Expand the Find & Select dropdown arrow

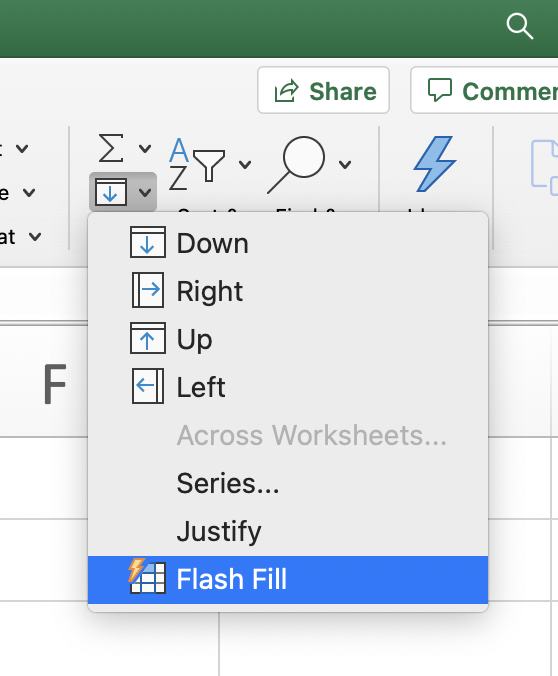pos(345,164)
